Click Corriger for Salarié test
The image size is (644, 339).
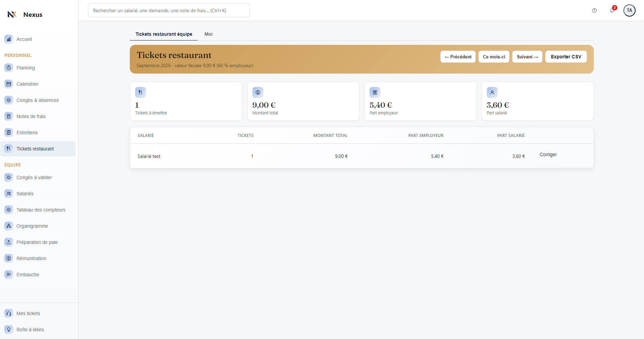coord(548,154)
